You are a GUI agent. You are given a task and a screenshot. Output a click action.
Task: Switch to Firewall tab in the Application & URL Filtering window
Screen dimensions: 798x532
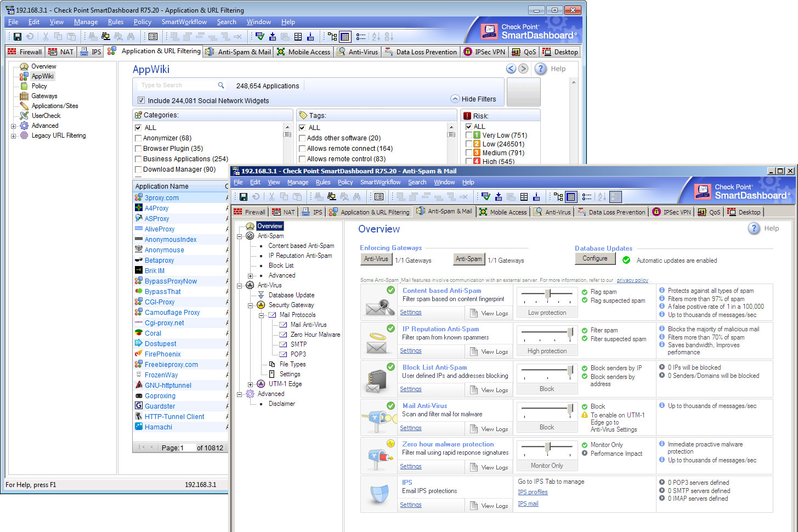pos(25,52)
